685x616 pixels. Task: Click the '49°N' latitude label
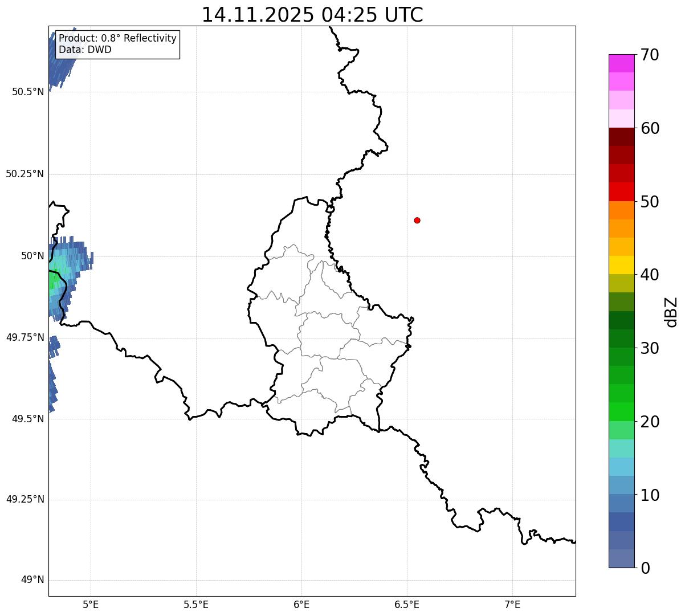point(33,580)
